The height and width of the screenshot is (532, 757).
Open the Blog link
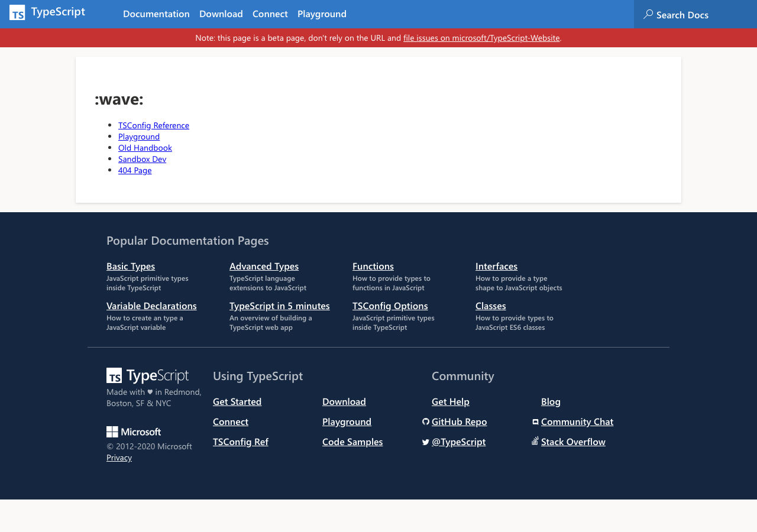(x=551, y=401)
